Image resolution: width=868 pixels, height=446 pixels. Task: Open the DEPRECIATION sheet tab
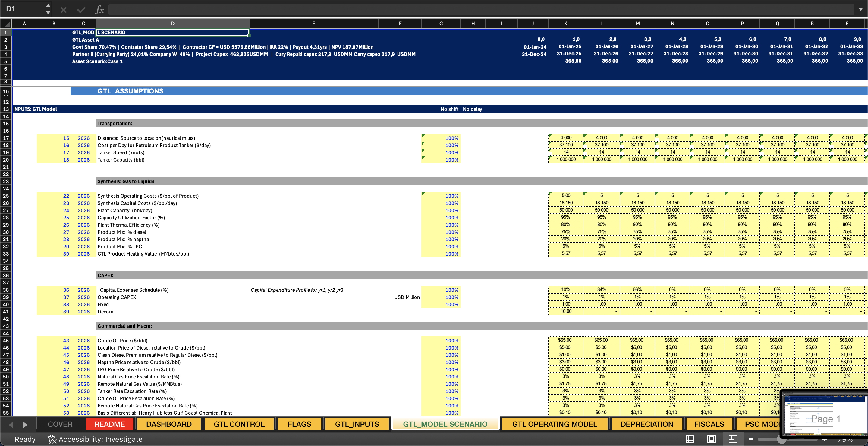point(646,424)
